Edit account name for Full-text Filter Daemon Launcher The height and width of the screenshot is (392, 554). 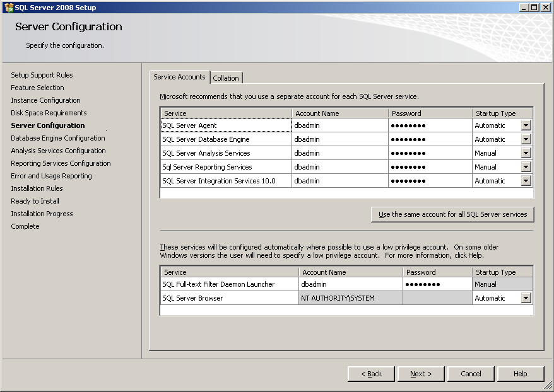pos(350,284)
